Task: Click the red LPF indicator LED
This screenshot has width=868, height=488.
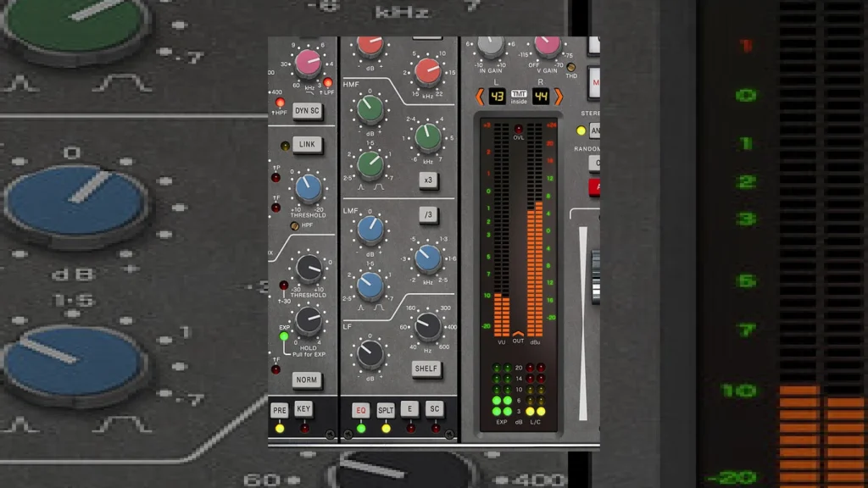Action: point(328,83)
